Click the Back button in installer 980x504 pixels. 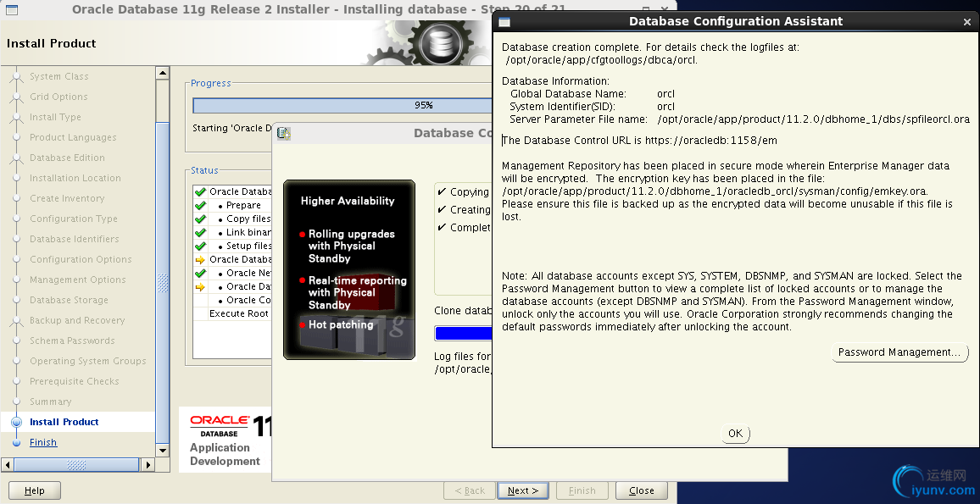click(470, 491)
